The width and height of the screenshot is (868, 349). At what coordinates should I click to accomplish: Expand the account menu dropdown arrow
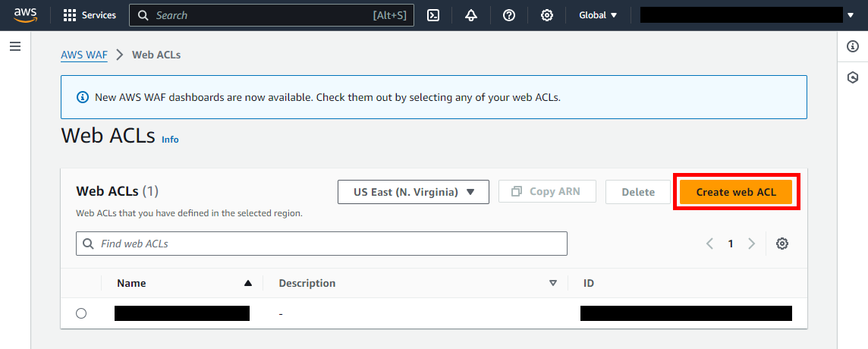[850, 15]
